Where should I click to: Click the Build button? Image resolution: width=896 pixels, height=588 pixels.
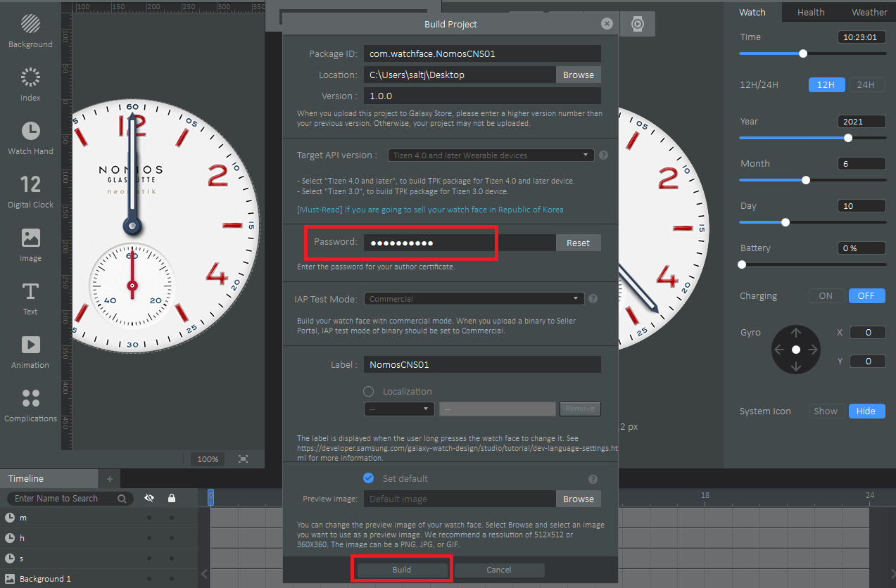401,570
